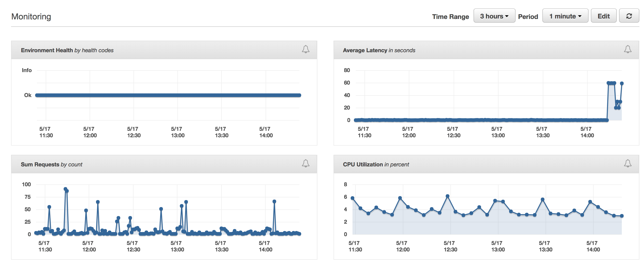Click the Sum Requests alarm bell icon
644x269 pixels.
coord(306,163)
